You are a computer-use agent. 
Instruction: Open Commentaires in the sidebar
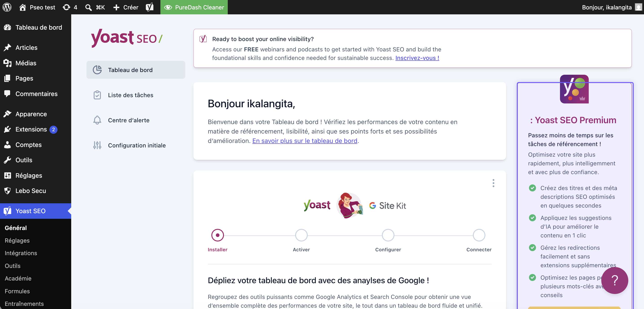click(35, 94)
